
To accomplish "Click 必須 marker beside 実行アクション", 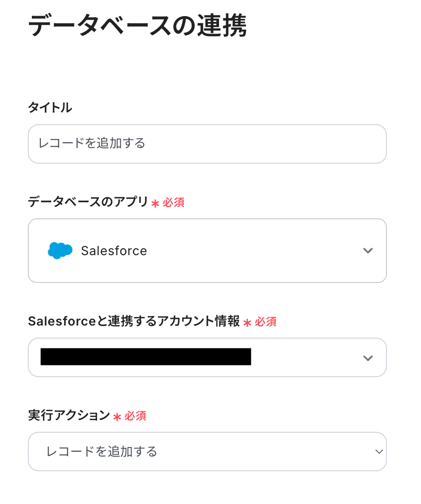I will 136,416.
